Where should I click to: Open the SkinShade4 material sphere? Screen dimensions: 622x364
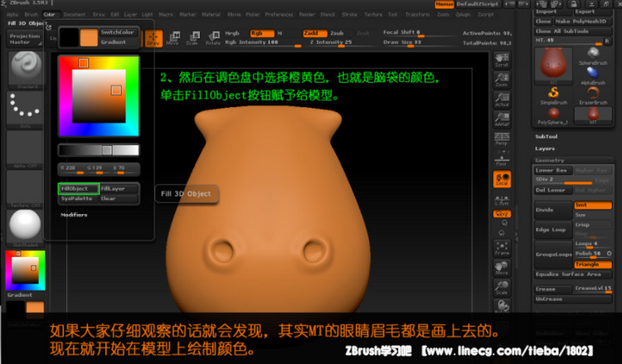click(x=26, y=228)
